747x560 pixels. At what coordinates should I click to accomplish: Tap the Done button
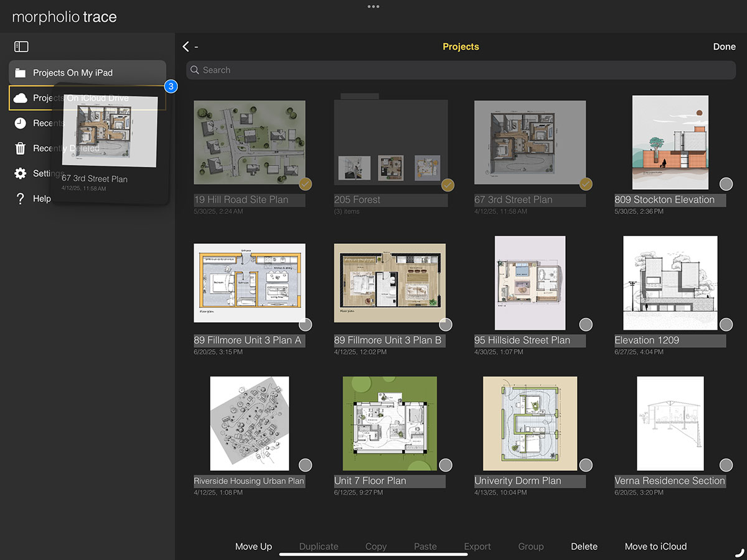pyautogui.click(x=724, y=47)
